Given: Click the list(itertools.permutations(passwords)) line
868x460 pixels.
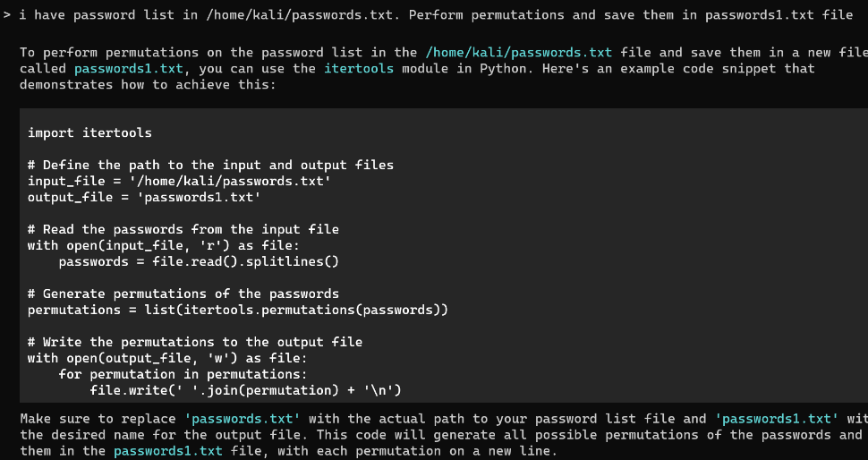Looking at the screenshot, I should tap(238, 310).
